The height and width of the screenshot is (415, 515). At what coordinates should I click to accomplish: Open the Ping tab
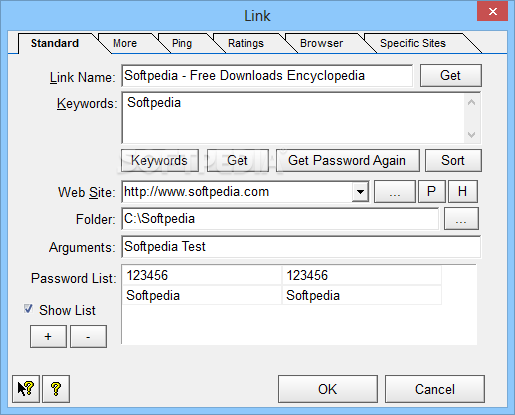coord(182,43)
